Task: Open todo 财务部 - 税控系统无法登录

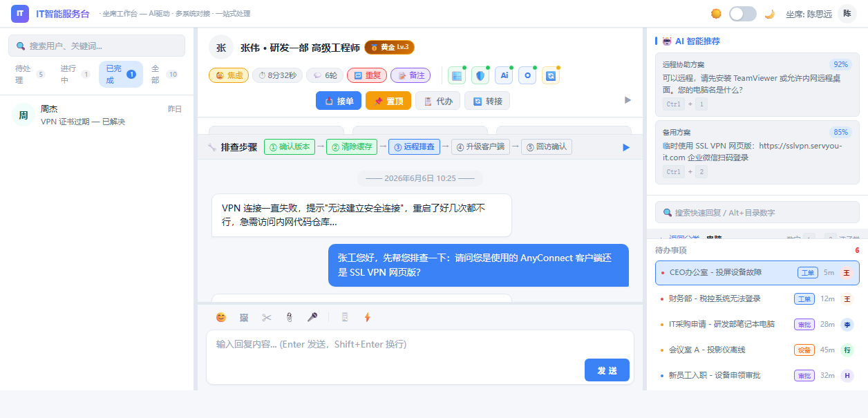Action: click(x=757, y=298)
